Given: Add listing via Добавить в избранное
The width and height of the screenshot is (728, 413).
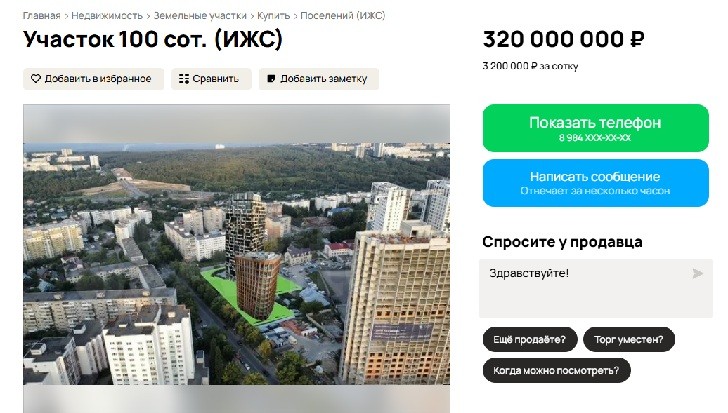Looking at the screenshot, I should (93, 79).
